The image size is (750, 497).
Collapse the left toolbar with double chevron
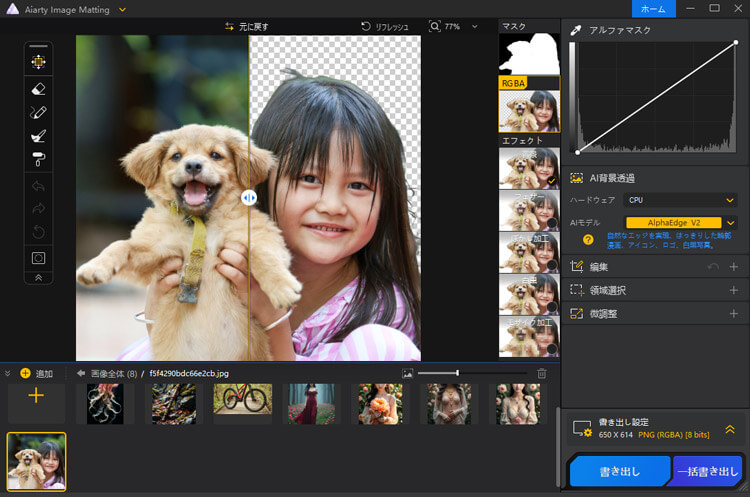click(38, 278)
